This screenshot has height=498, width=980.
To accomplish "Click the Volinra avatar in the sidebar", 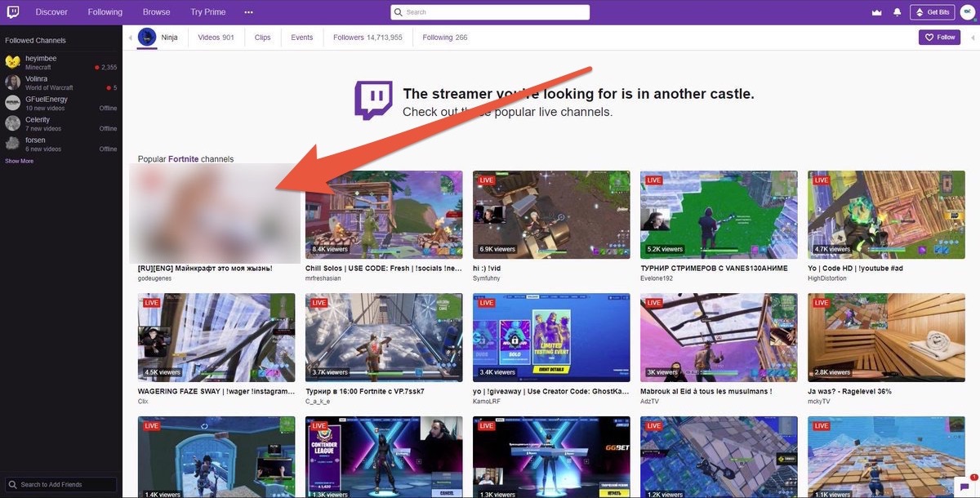I will (x=12, y=82).
